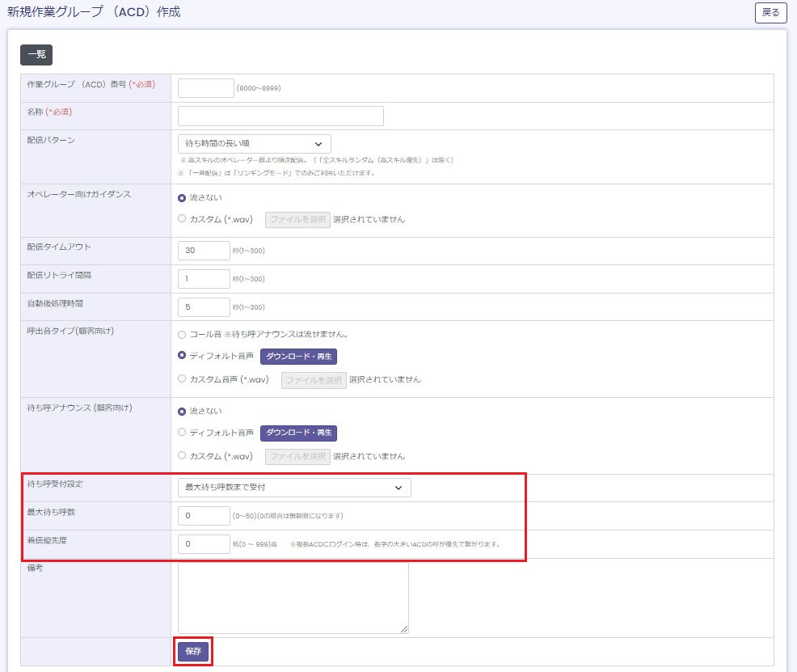Choose カスタム (*.wav) for オペレーター向けガイダンス
Image resolution: width=797 pixels, height=672 pixels.
tap(182, 219)
